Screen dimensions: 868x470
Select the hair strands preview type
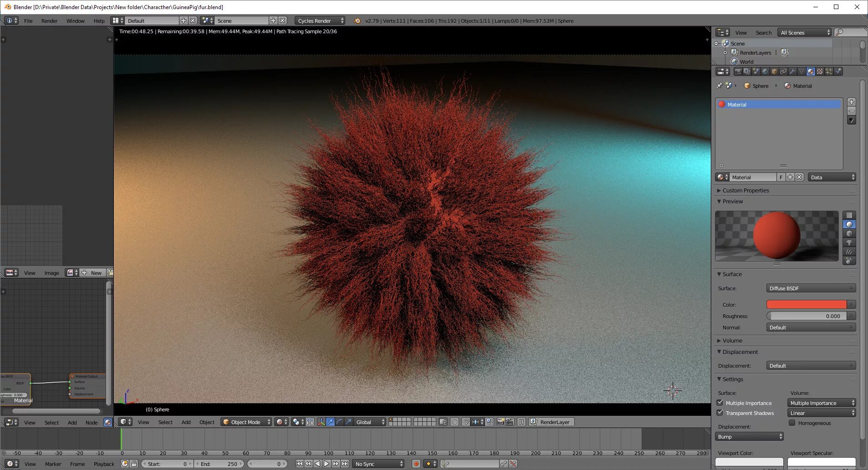849,252
